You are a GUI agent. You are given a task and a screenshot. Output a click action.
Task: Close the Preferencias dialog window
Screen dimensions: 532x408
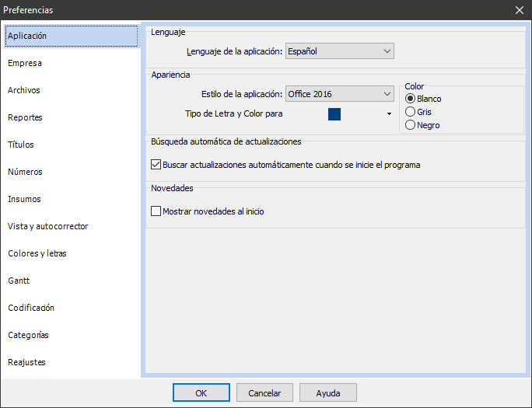click(x=519, y=10)
